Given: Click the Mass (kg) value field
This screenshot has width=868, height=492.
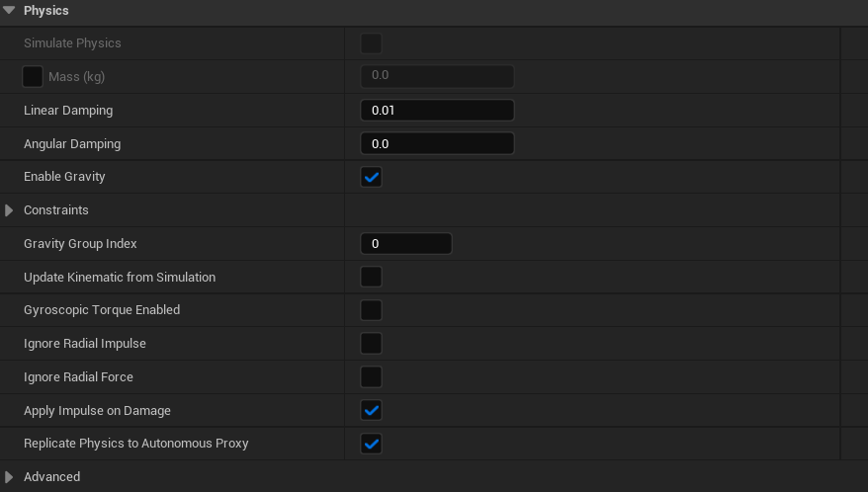Looking at the screenshot, I should click(437, 76).
